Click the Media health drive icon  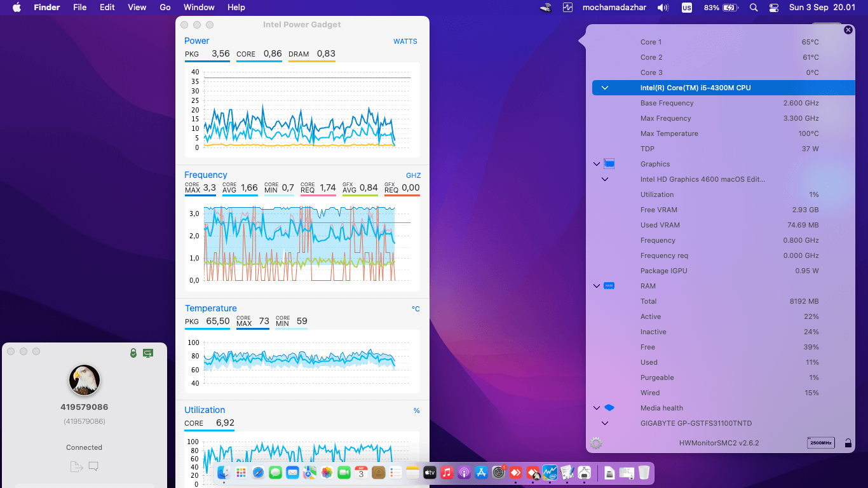click(x=609, y=408)
